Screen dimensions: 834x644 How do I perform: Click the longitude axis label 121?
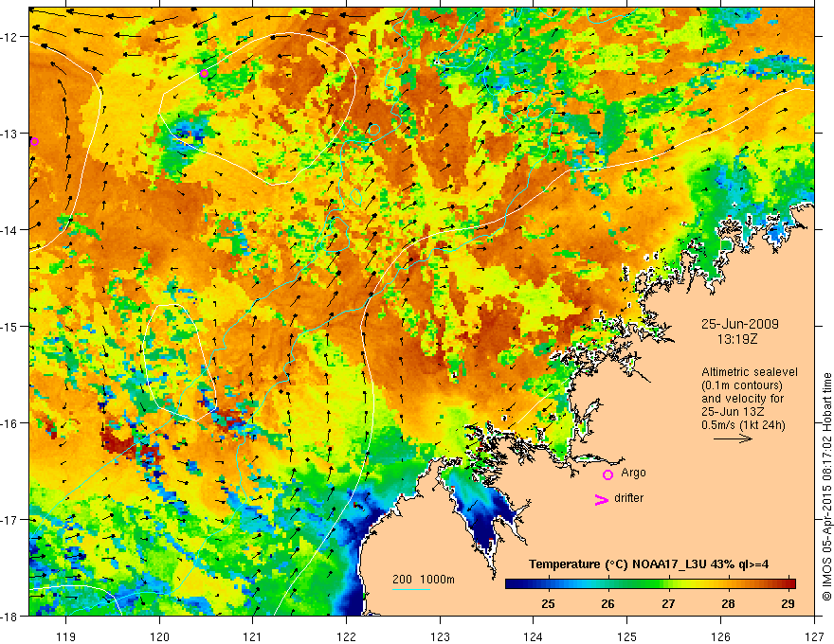click(x=253, y=636)
